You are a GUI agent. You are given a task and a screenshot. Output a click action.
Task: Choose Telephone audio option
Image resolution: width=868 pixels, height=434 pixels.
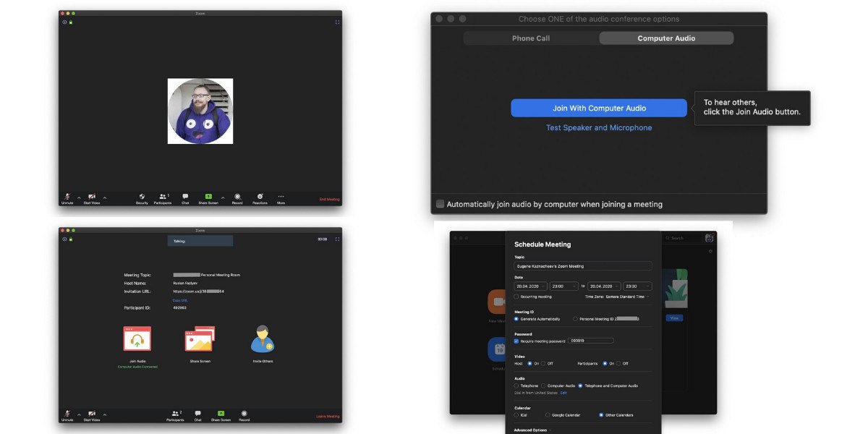(516, 386)
